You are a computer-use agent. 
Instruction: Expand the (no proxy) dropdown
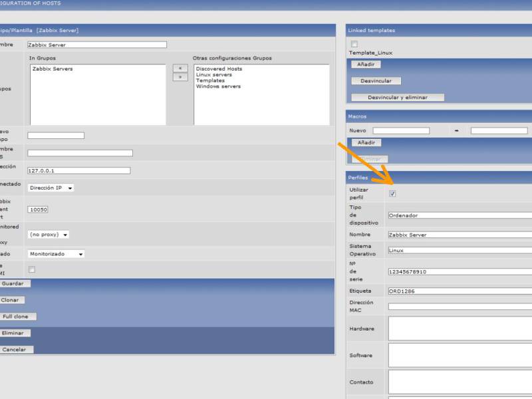[x=49, y=235]
